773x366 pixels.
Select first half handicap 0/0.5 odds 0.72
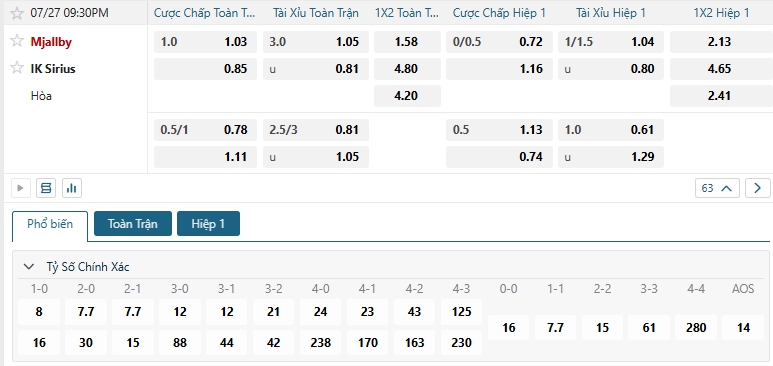(x=499, y=42)
